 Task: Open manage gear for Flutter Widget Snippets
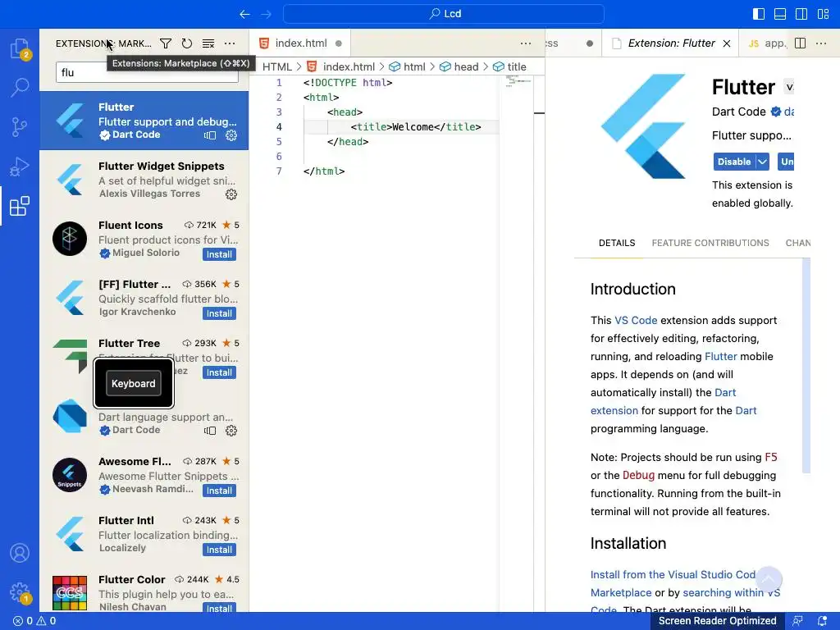click(231, 194)
